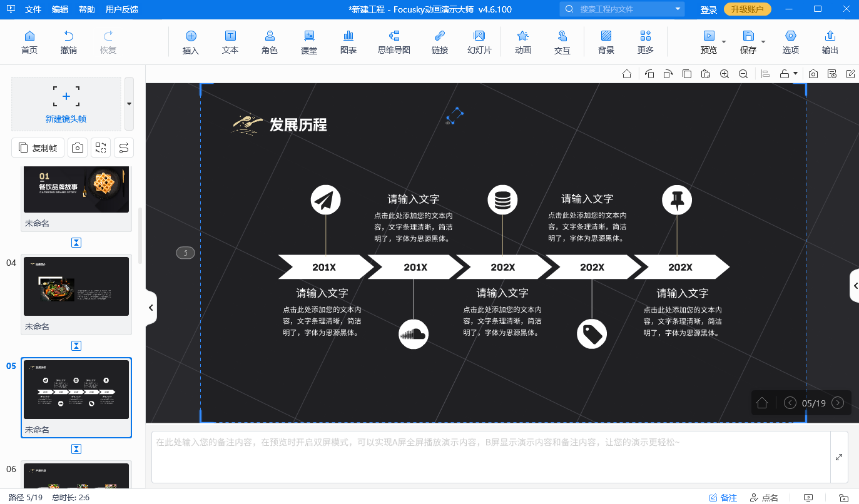
Task: Rotate canvas clockwise icon
Action: (668, 74)
